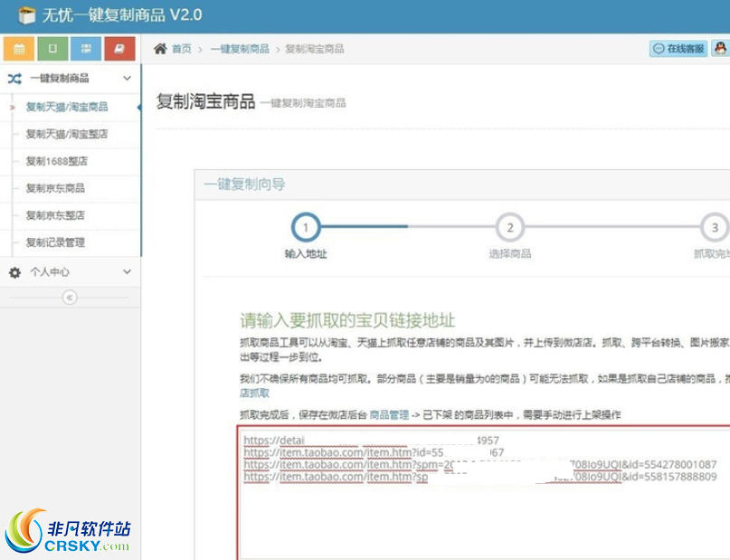Click wizard step 2 circle 选择商品

[x=510, y=227]
